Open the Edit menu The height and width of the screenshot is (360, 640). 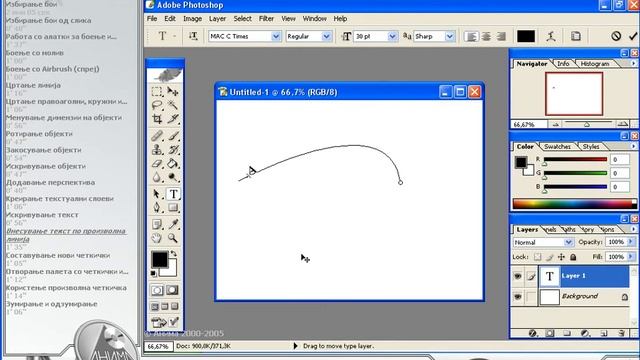point(170,18)
